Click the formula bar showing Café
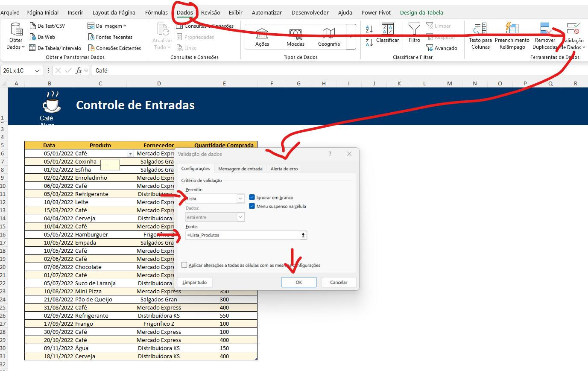 [x=339, y=70]
